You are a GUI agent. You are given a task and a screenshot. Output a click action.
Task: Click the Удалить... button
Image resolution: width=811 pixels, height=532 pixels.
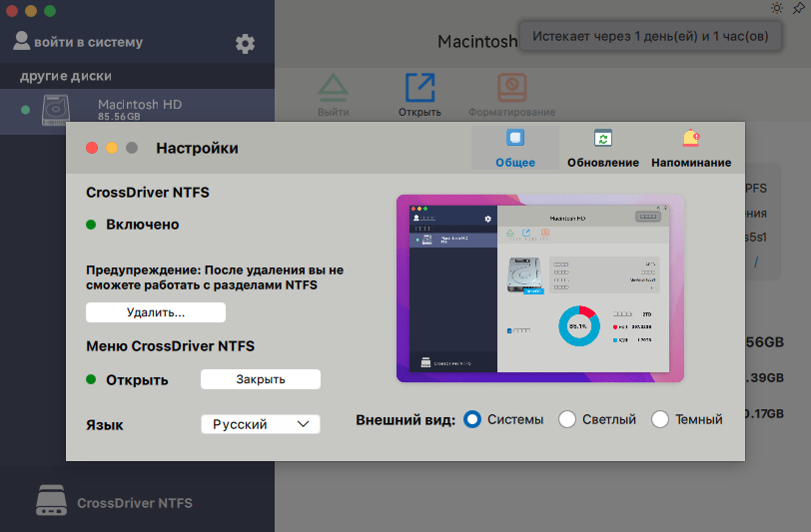[156, 312]
